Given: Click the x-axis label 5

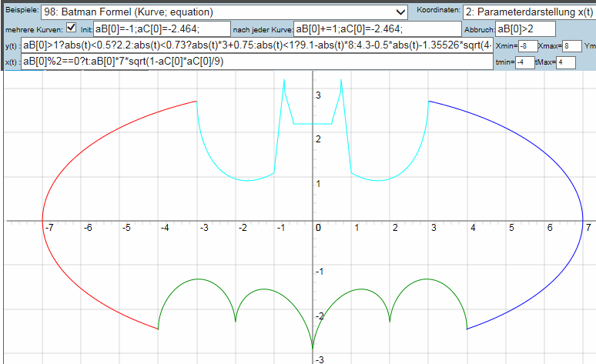Looking at the screenshot, I should point(511,228).
